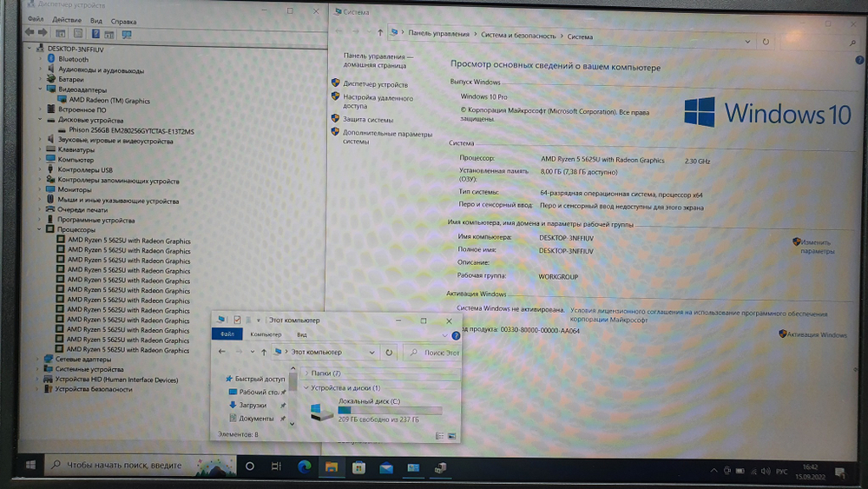
Task: Open address bar history dropdown in System window
Action: (747, 42)
